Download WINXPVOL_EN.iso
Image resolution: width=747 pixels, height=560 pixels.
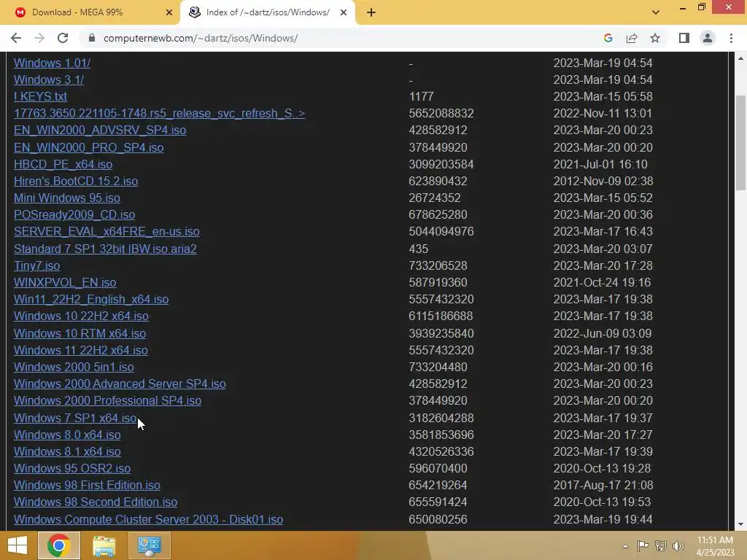click(65, 282)
